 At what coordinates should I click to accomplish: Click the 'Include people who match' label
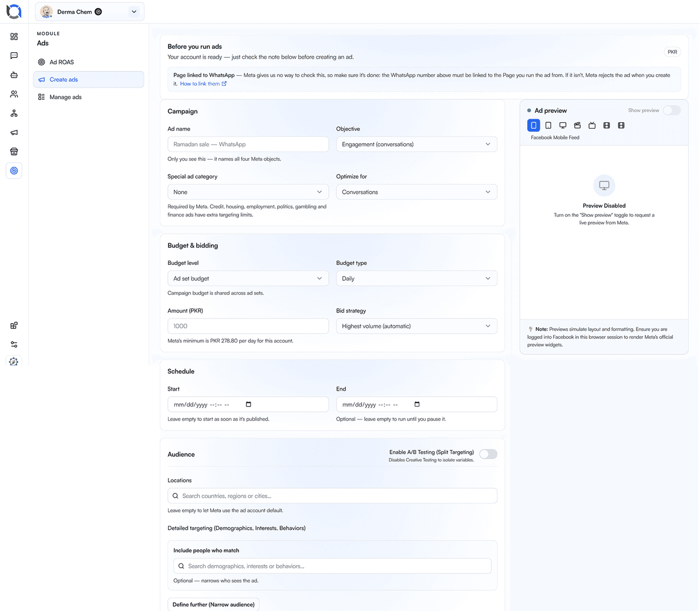coord(206,550)
